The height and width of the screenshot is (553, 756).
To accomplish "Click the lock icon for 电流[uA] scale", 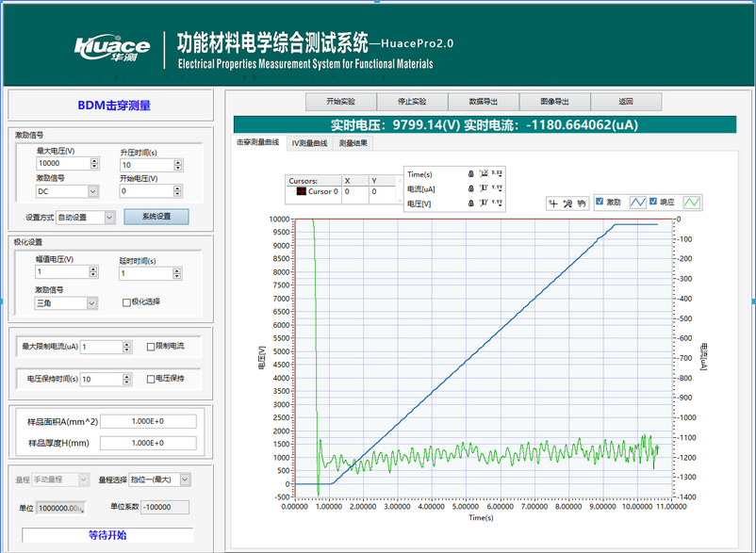I will coord(471,188).
